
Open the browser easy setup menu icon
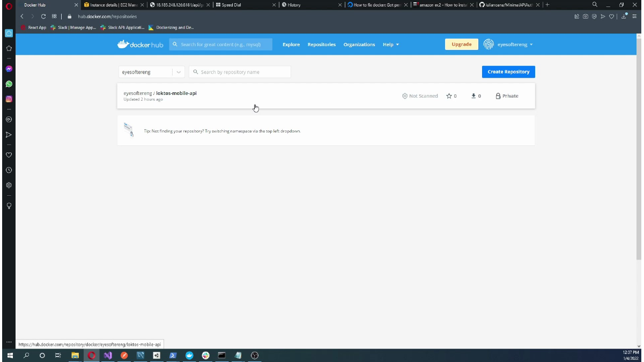point(634,17)
